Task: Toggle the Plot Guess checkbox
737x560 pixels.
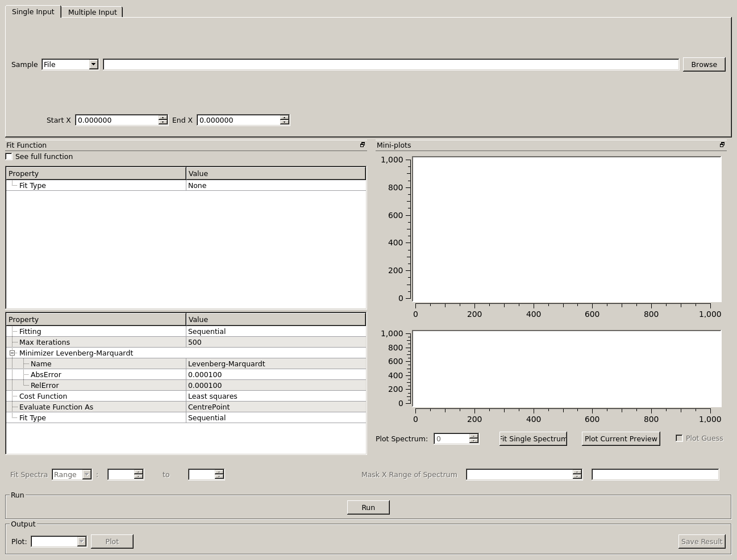Action: pyautogui.click(x=679, y=438)
